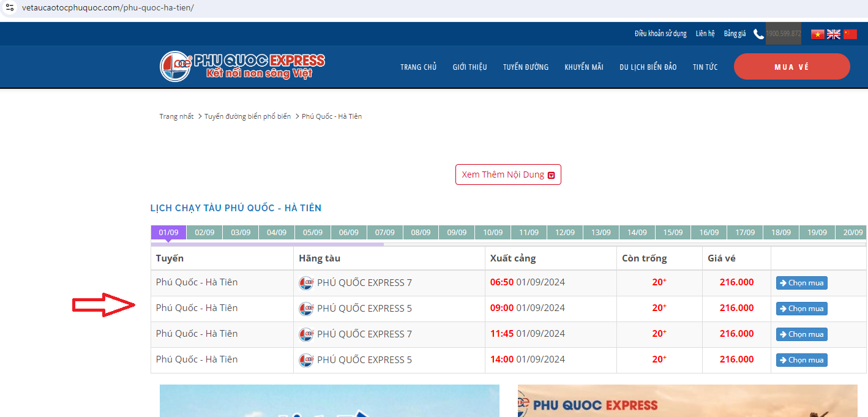Select the 09/09 date tab

[x=457, y=233]
